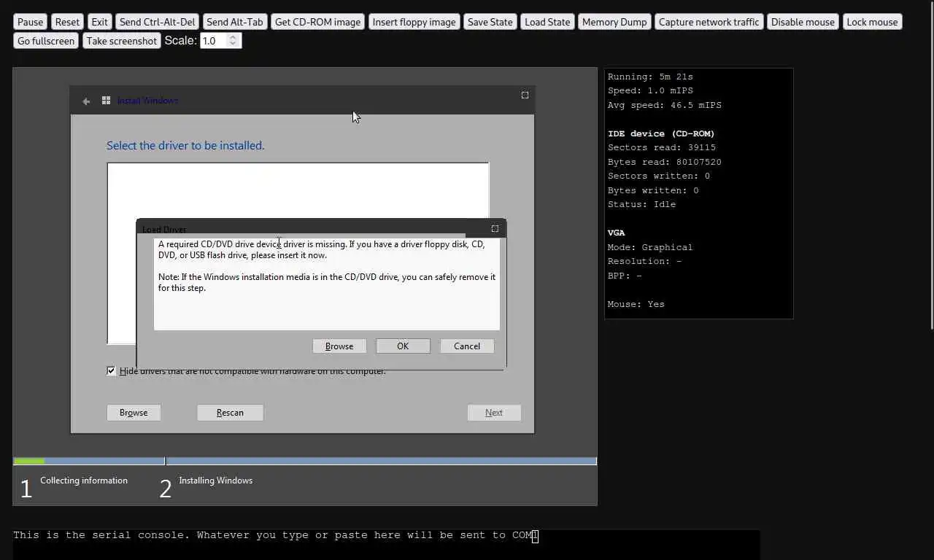Click the 'Speed: 1.0 mIPS' line

pos(650,90)
